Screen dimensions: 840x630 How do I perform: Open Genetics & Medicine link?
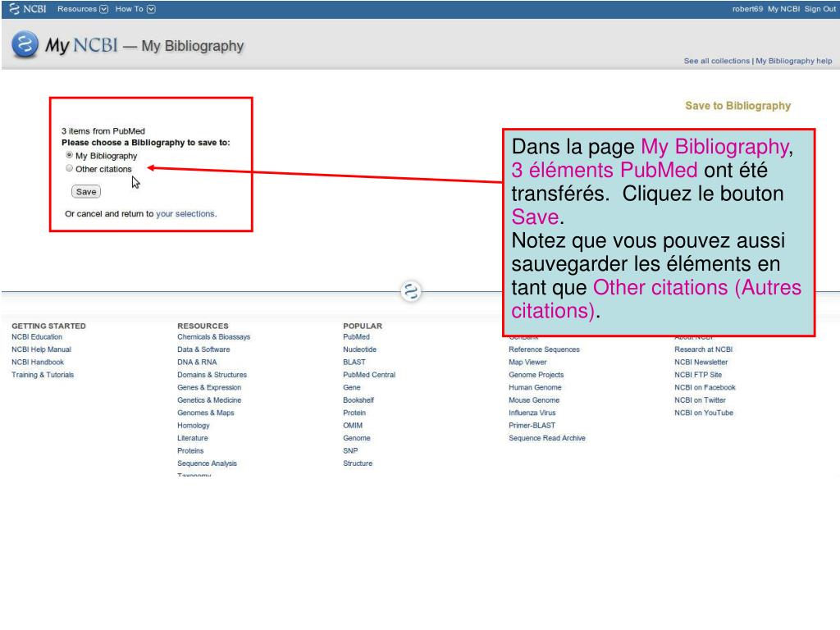(x=209, y=400)
